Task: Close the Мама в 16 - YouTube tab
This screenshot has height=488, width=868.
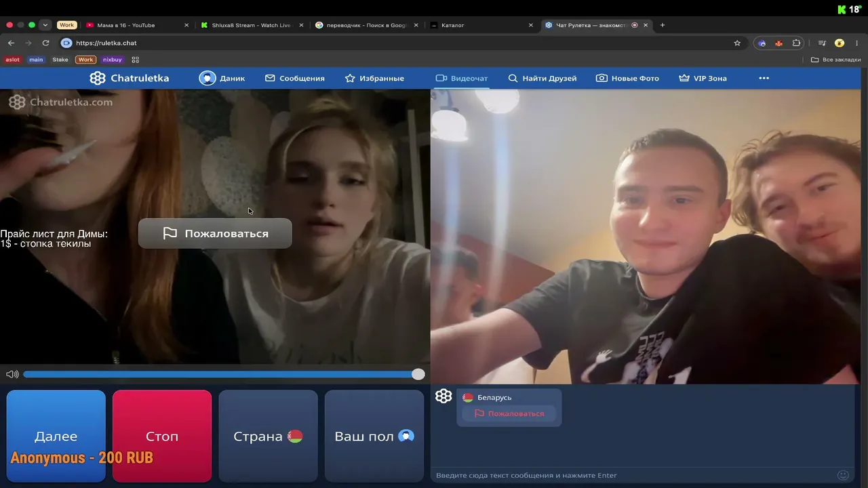Action: coord(186,25)
